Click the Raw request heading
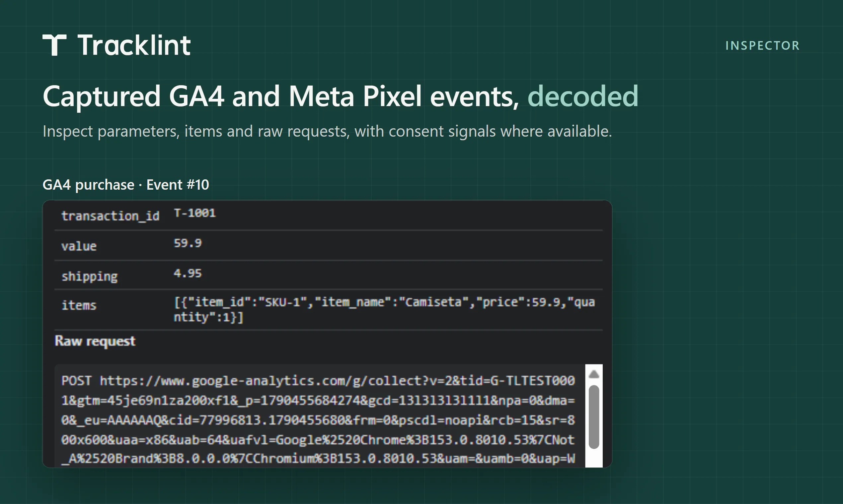 tap(95, 341)
